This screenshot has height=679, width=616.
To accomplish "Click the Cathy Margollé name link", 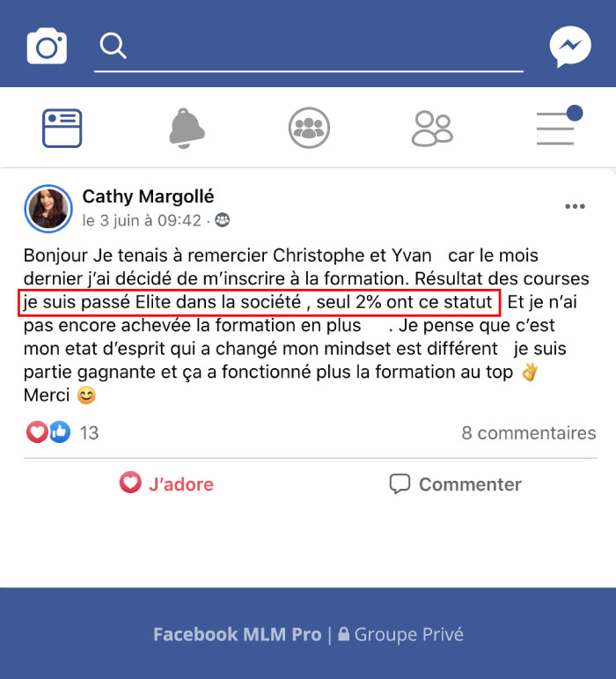I will [x=148, y=196].
